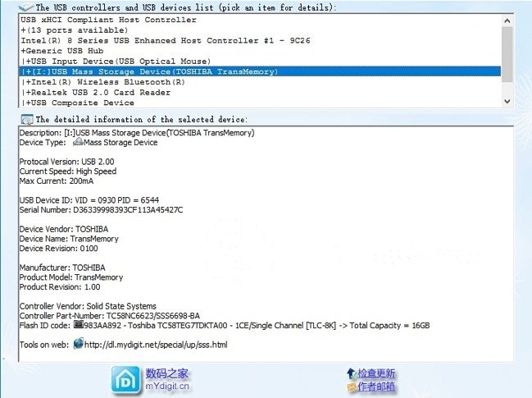Click the 'Product Model: TransMemory' line
Viewport: 532px width, 398px height.
pyautogui.click(x=71, y=277)
